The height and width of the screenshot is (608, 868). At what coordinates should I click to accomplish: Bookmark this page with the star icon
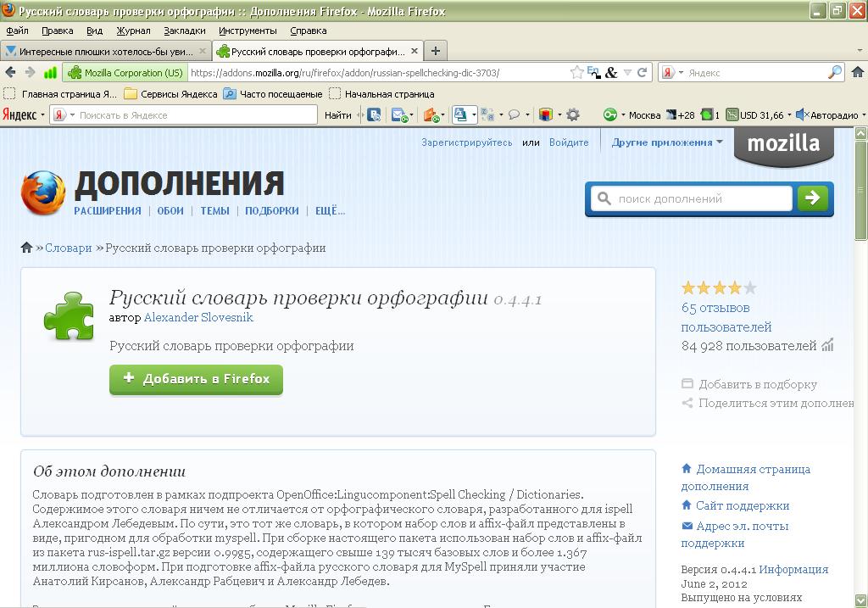[x=576, y=73]
